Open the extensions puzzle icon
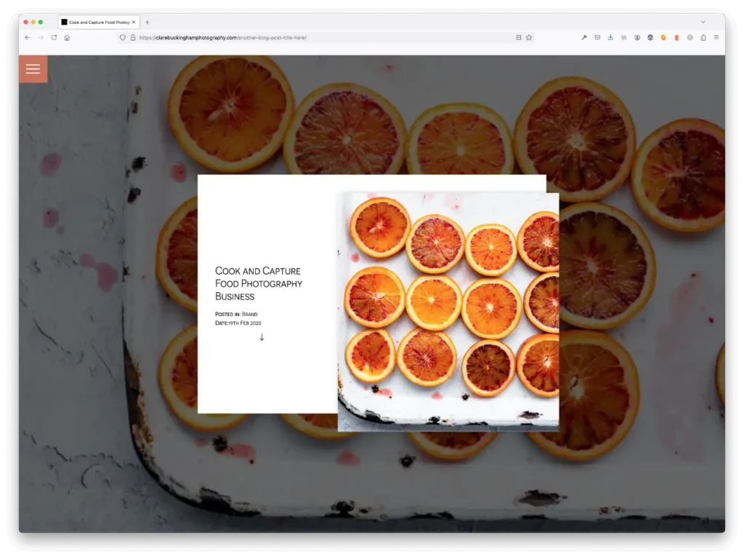744x560 pixels. point(703,38)
